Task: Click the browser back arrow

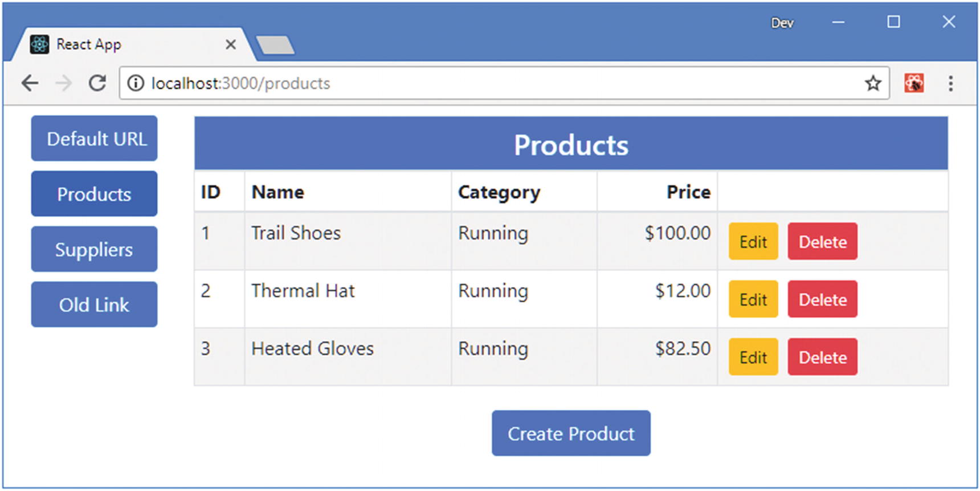Action: click(30, 83)
